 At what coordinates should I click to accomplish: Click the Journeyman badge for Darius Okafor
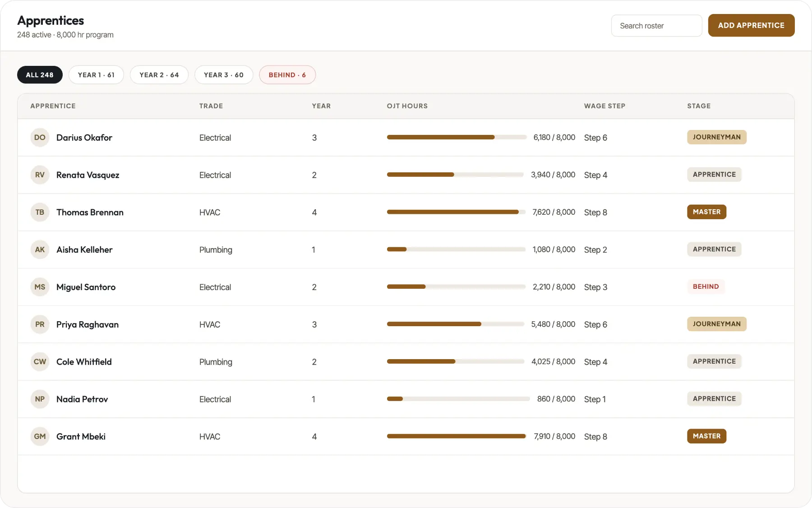pyautogui.click(x=716, y=137)
